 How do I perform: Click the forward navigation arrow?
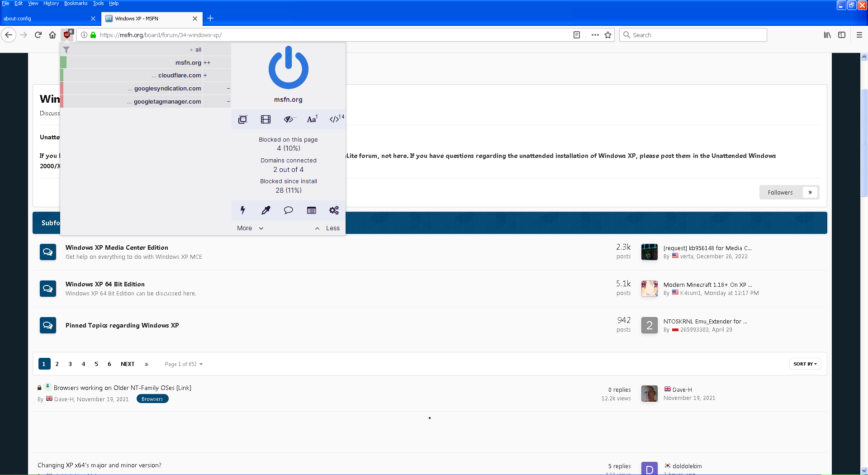24,35
